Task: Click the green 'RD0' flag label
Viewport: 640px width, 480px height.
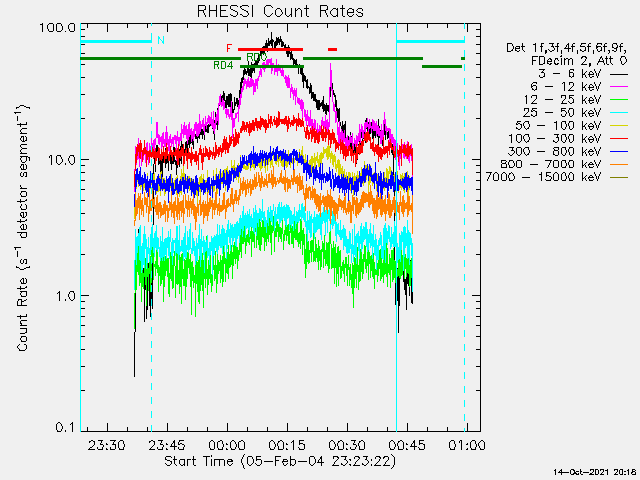Action: pos(256,57)
